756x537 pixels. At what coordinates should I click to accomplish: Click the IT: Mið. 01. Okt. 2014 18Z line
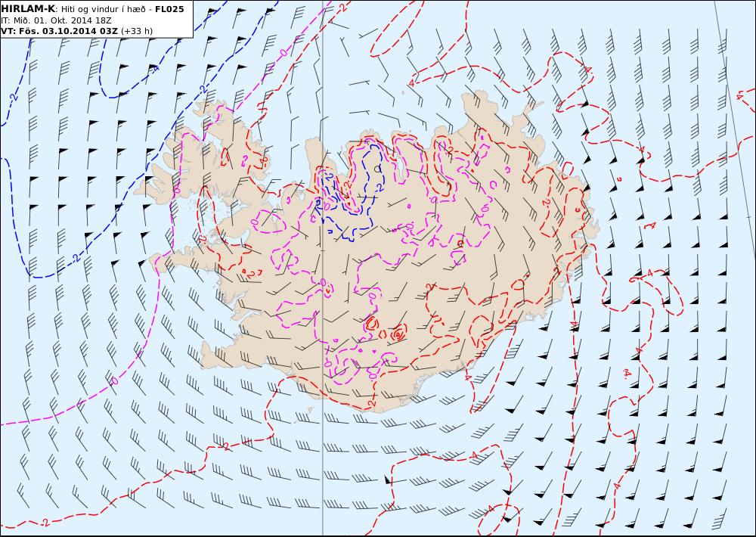click(56, 20)
